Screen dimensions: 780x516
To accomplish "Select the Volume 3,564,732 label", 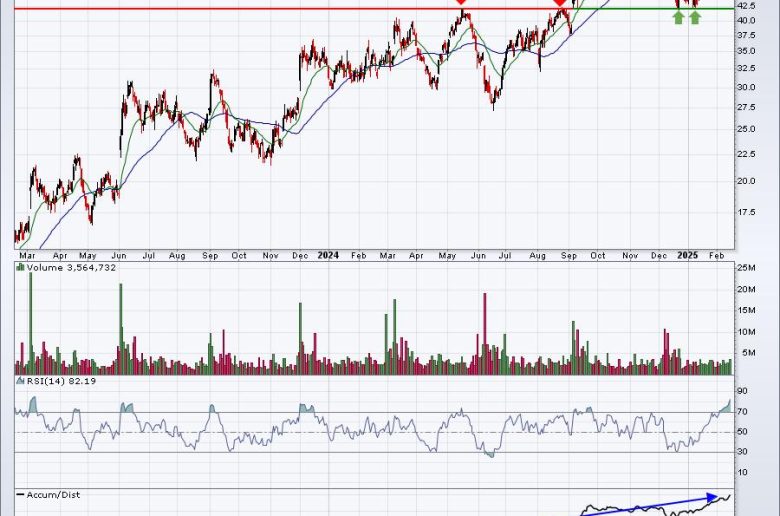I will pyautogui.click(x=71, y=267).
